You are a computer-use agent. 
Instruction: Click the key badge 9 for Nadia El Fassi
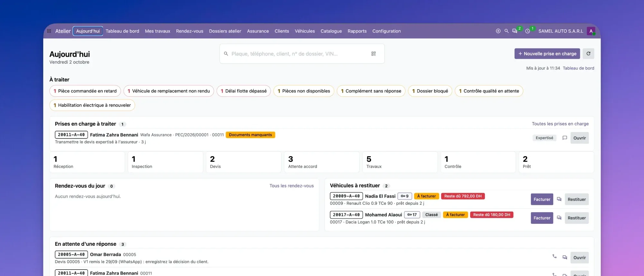(405, 196)
